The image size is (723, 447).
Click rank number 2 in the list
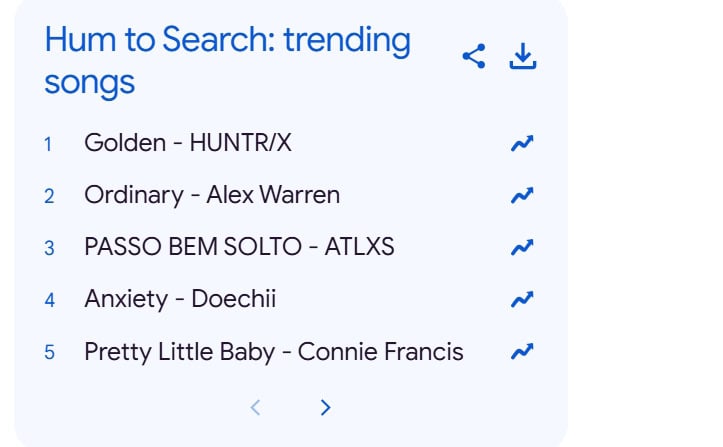pyautogui.click(x=49, y=196)
